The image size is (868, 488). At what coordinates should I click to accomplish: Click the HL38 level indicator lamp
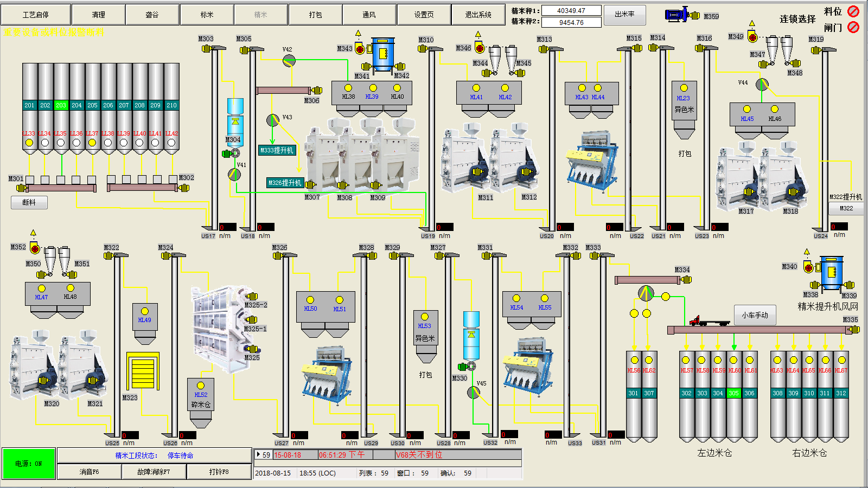coord(348,88)
